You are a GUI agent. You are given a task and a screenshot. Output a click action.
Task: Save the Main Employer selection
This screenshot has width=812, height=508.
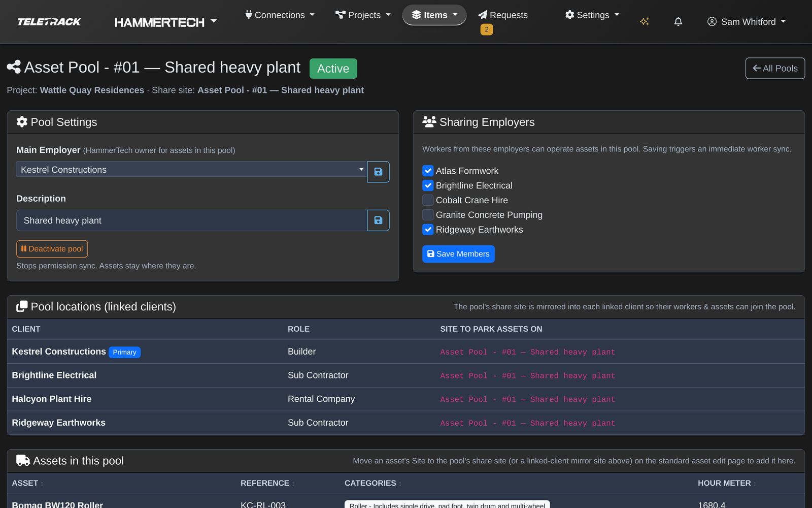point(378,172)
